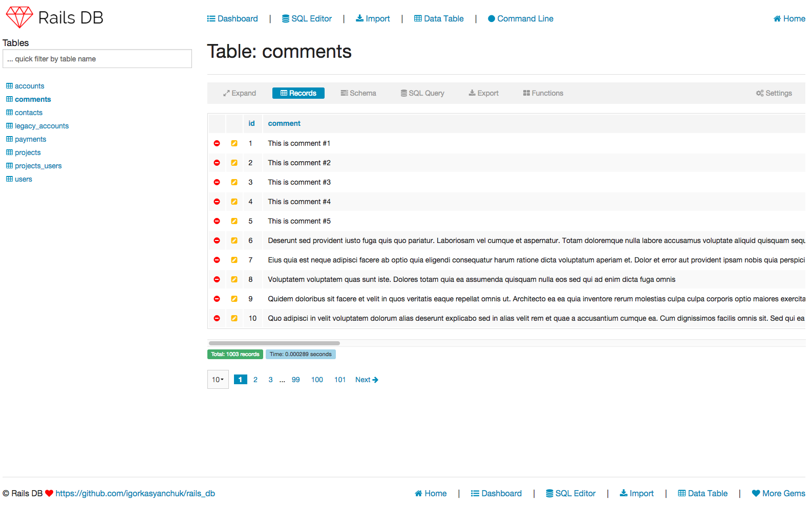This screenshot has height=507, width=812.
Task: Click the Rails DB ruby logo
Action: [x=19, y=17]
